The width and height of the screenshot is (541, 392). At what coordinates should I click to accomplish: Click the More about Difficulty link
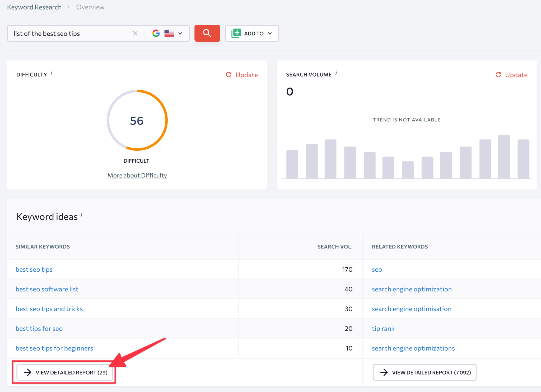pos(137,176)
